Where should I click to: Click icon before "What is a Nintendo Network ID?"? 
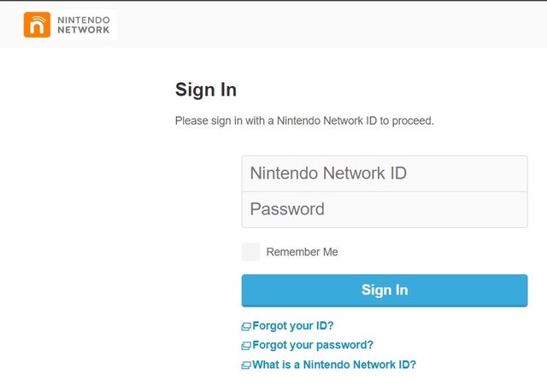pyautogui.click(x=246, y=366)
